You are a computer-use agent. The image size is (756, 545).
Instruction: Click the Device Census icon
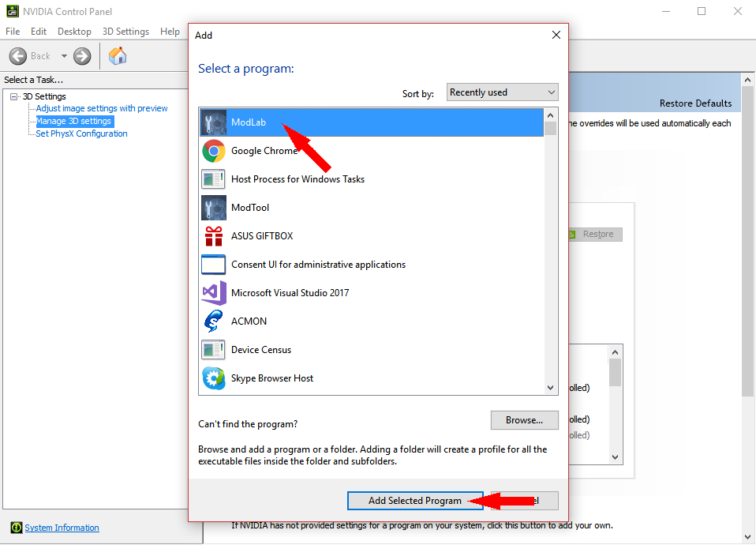pyautogui.click(x=213, y=350)
